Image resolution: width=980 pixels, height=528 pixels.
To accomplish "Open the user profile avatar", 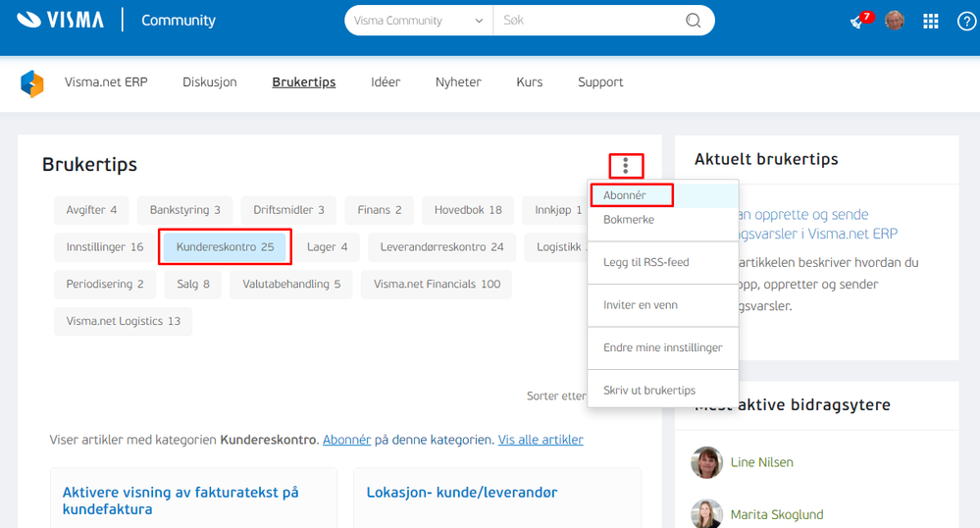I will tap(895, 20).
